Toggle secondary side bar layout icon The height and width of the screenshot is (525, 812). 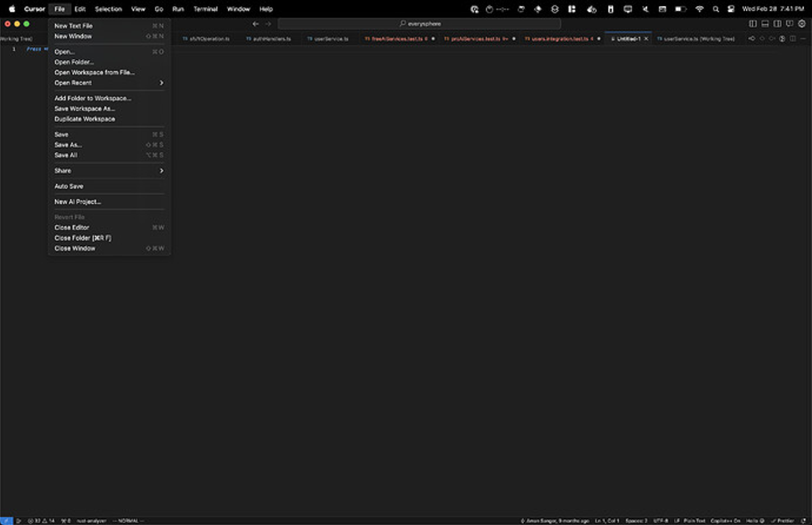[777, 24]
